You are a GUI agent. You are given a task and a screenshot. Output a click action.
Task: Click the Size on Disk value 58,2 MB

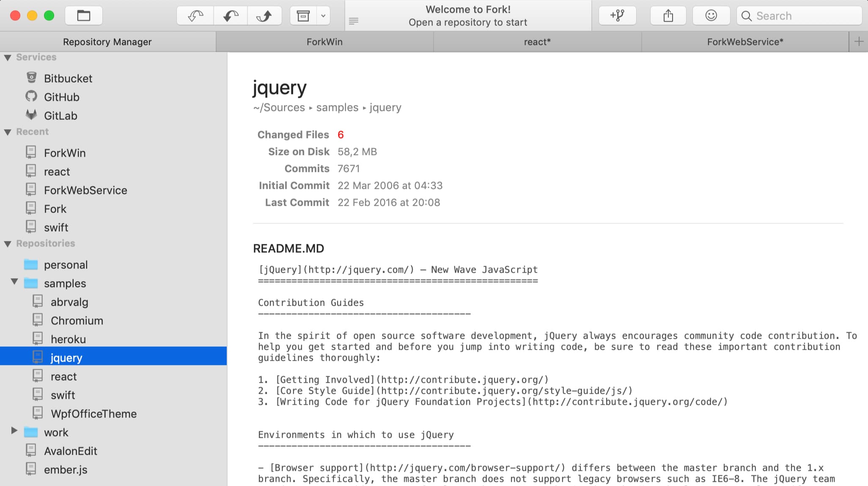click(x=357, y=152)
